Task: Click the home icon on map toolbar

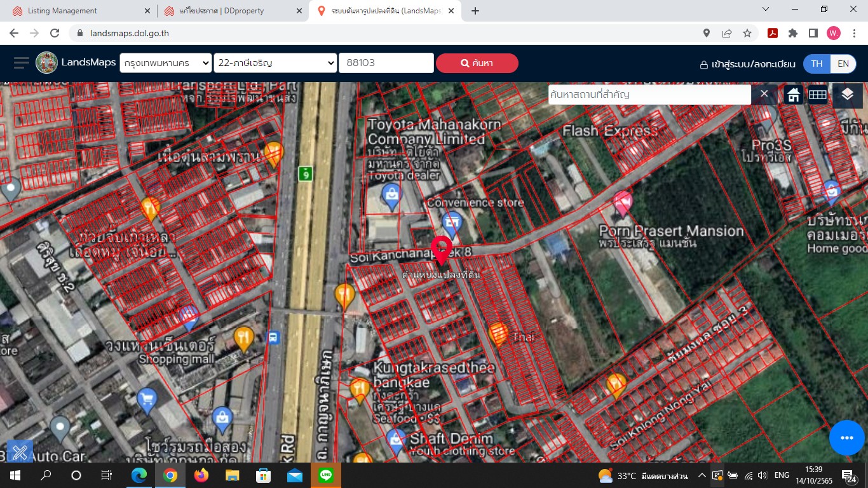Action: click(x=793, y=95)
